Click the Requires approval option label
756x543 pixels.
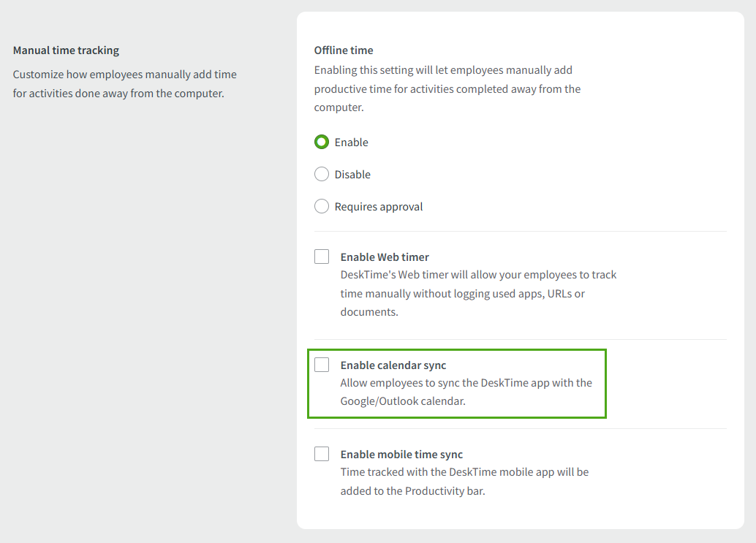[x=378, y=206]
